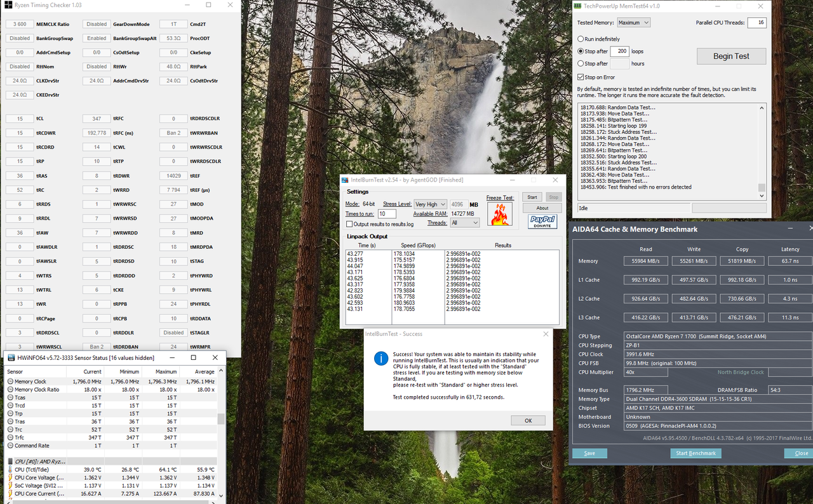Click the Tras row clock icon

click(10, 421)
